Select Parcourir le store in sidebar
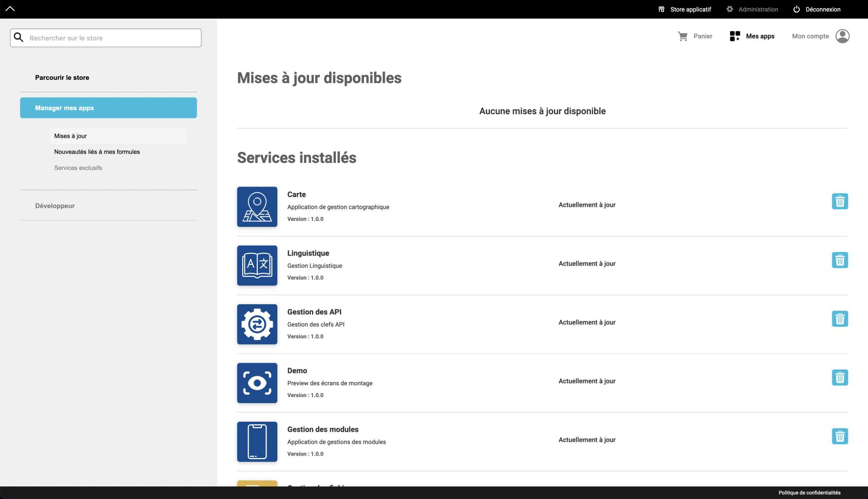Screen dimensions: 868x499 62,78
